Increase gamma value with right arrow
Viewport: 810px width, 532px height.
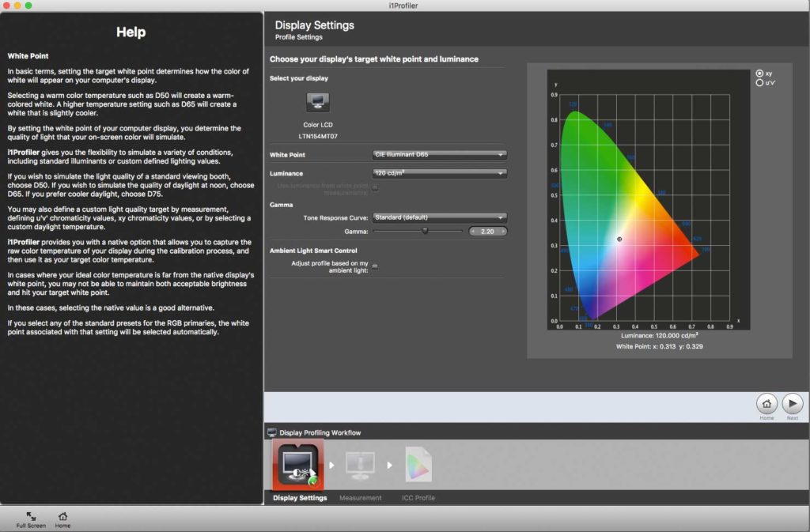tap(503, 232)
